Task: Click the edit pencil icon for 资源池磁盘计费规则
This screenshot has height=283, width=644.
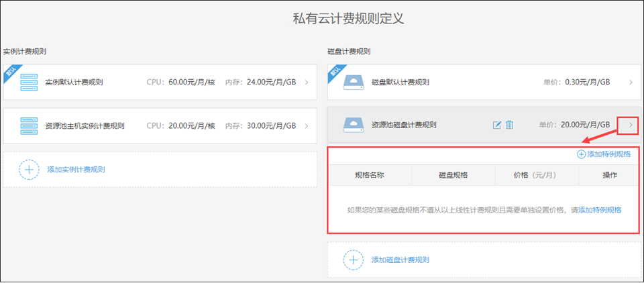Action: (x=497, y=125)
